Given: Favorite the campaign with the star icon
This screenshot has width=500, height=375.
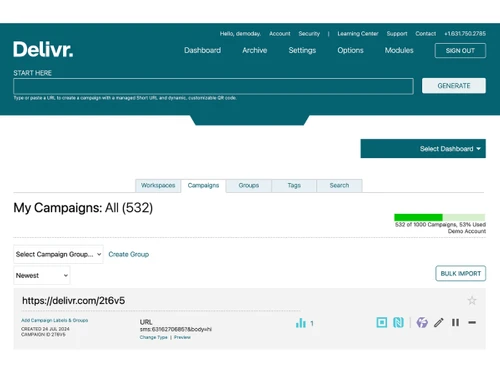Looking at the screenshot, I should [472, 300].
